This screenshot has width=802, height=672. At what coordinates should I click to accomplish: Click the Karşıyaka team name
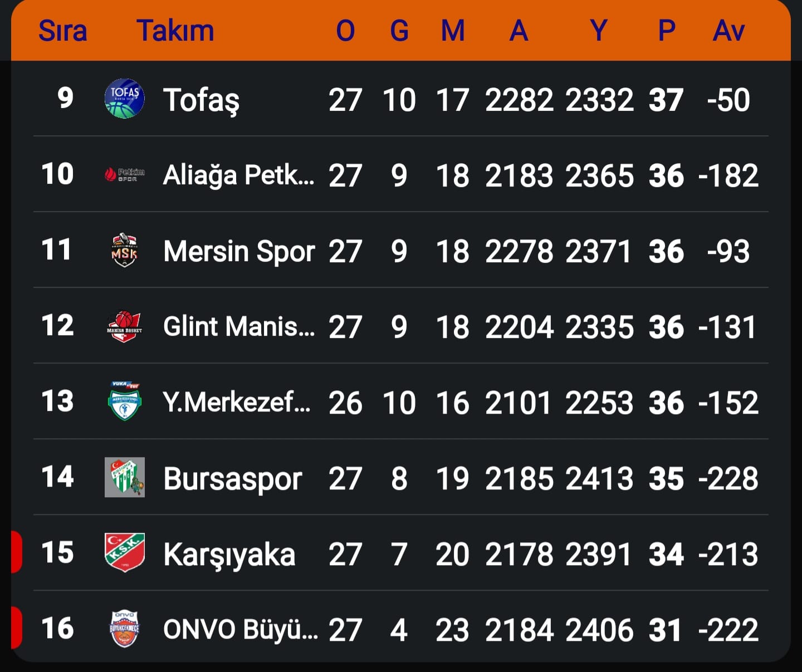(229, 555)
